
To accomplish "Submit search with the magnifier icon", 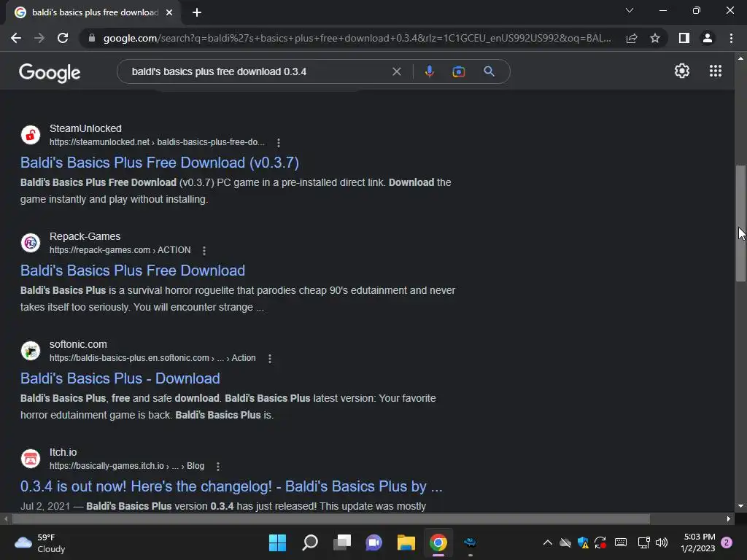I will pyautogui.click(x=489, y=71).
